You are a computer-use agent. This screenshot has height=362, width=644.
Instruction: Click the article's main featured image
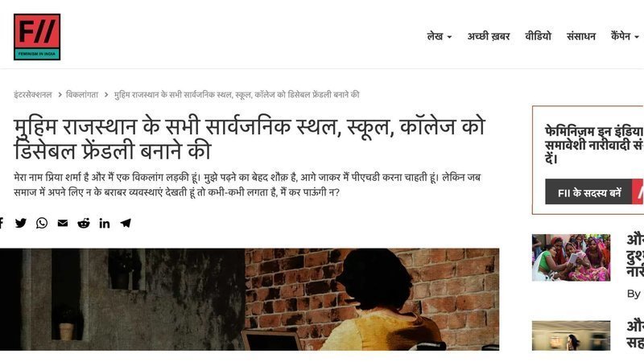click(250, 299)
